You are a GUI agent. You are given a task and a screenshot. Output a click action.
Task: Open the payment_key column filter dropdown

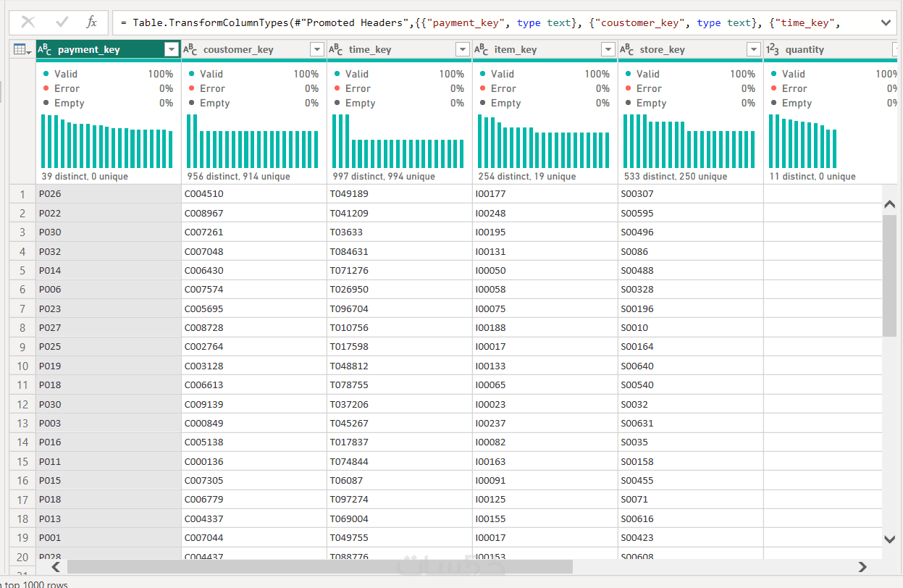(x=172, y=49)
